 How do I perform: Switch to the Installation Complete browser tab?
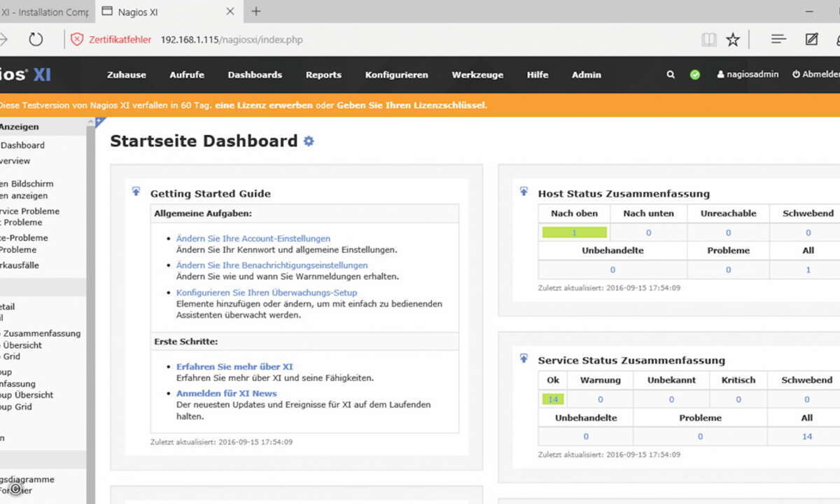click(45, 12)
